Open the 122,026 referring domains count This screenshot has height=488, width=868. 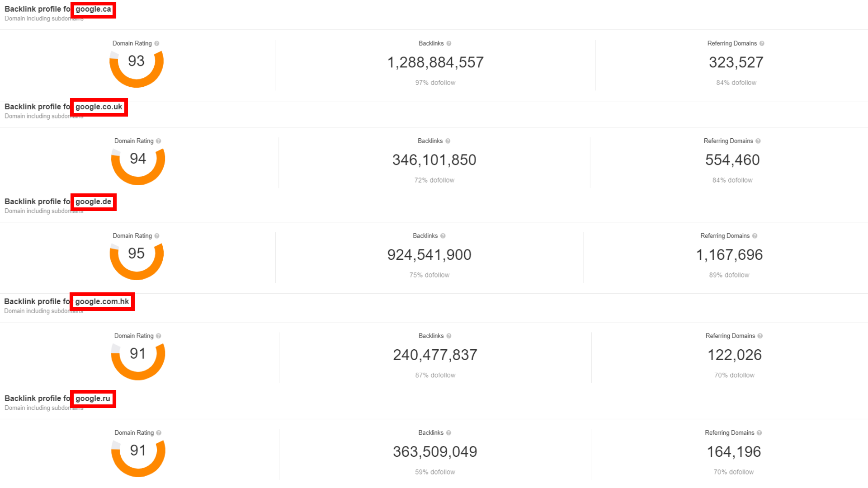pyautogui.click(x=734, y=355)
